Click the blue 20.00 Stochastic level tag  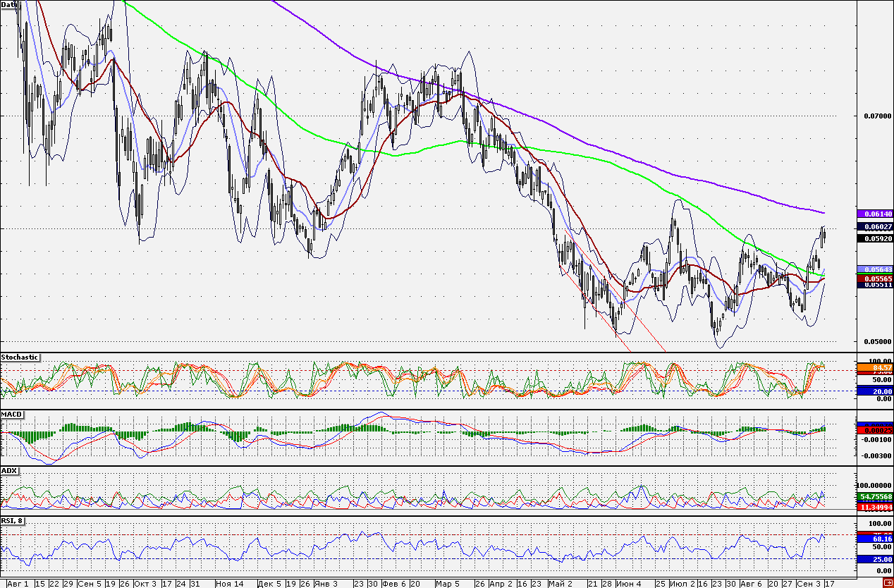874,391
